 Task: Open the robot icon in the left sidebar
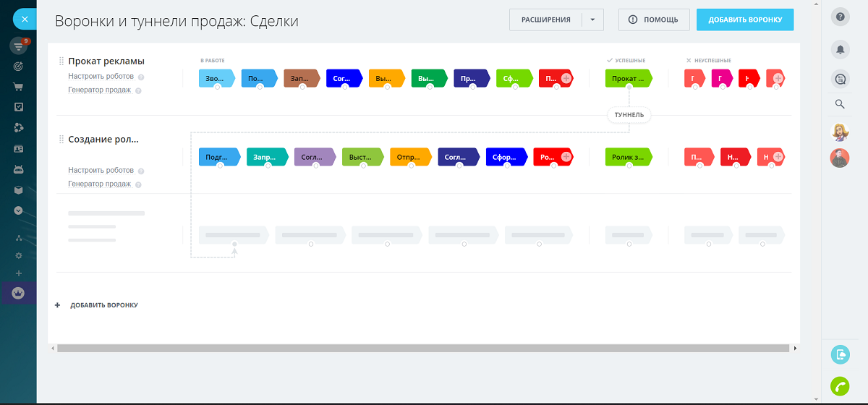[x=19, y=169]
